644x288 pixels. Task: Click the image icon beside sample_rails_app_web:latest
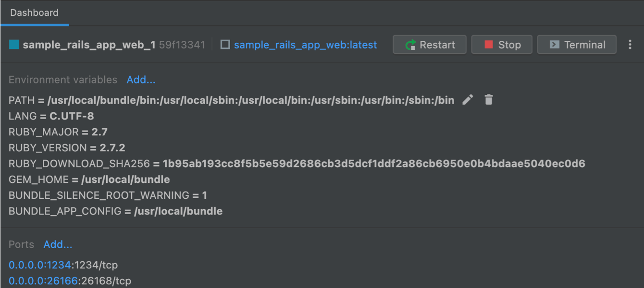tap(225, 45)
